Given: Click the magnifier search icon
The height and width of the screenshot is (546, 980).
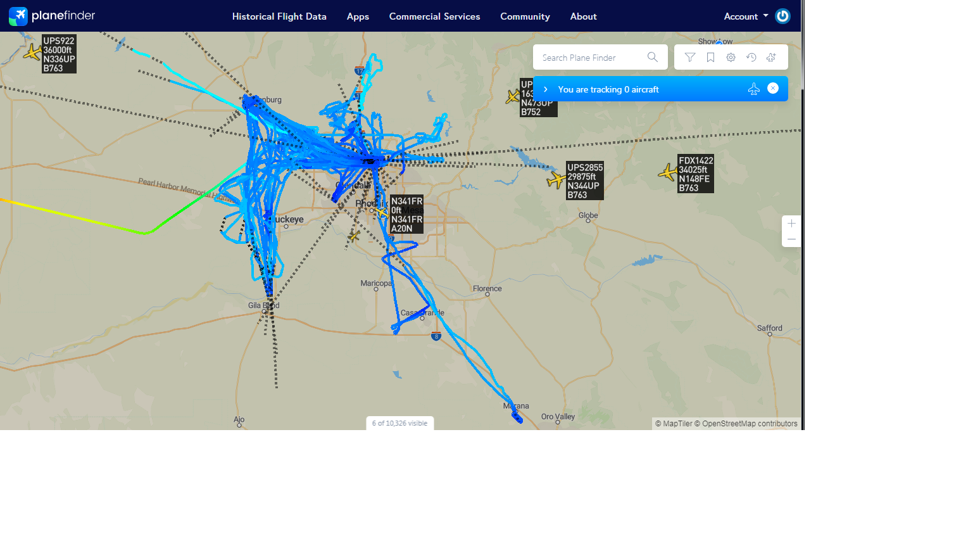Looking at the screenshot, I should pyautogui.click(x=653, y=57).
